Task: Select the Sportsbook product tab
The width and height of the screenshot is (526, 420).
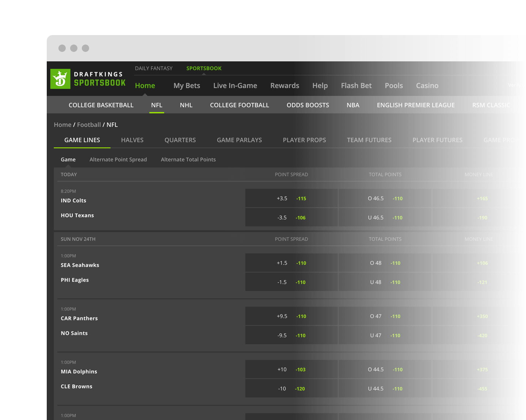Action: tap(204, 68)
